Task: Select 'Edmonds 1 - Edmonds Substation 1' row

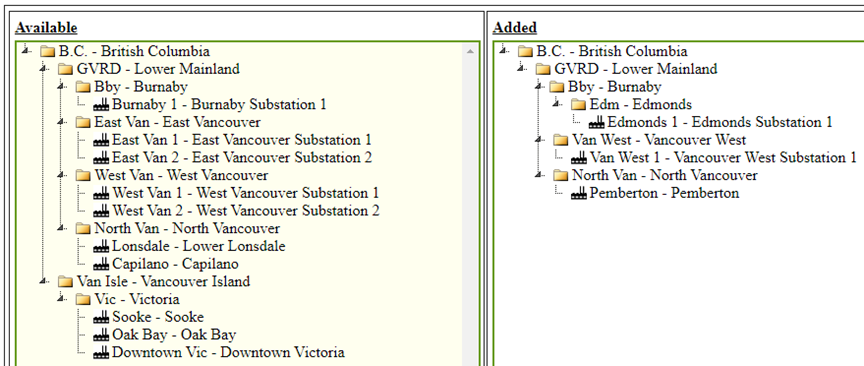Action: pyautogui.click(x=720, y=122)
